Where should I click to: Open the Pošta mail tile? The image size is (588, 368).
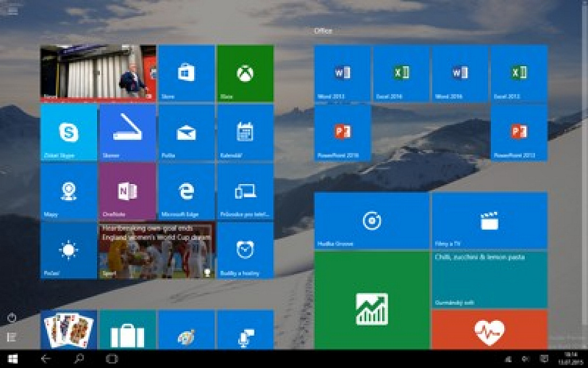click(187, 133)
